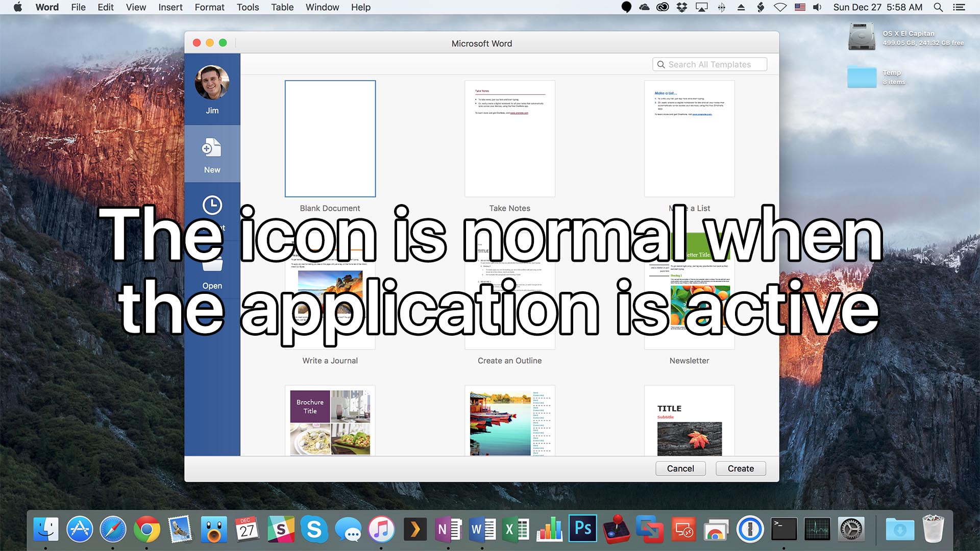The image size is (980, 551).
Task: Open Skype from the Dock
Action: coord(314,529)
